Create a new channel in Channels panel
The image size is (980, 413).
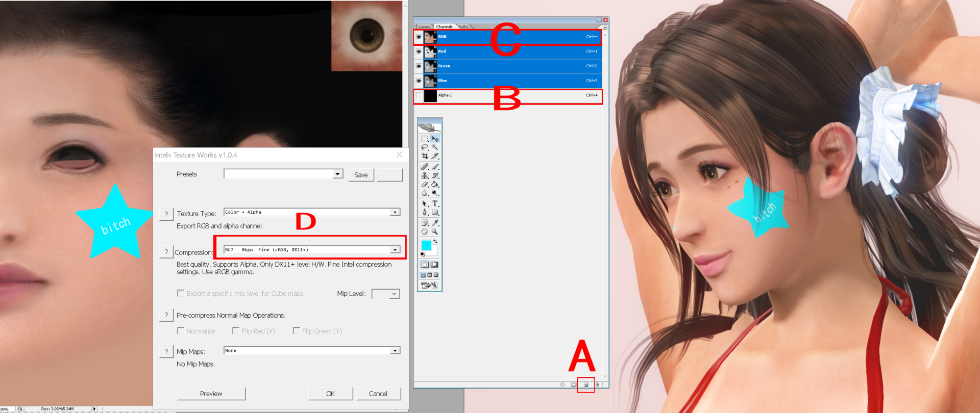(586, 384)
